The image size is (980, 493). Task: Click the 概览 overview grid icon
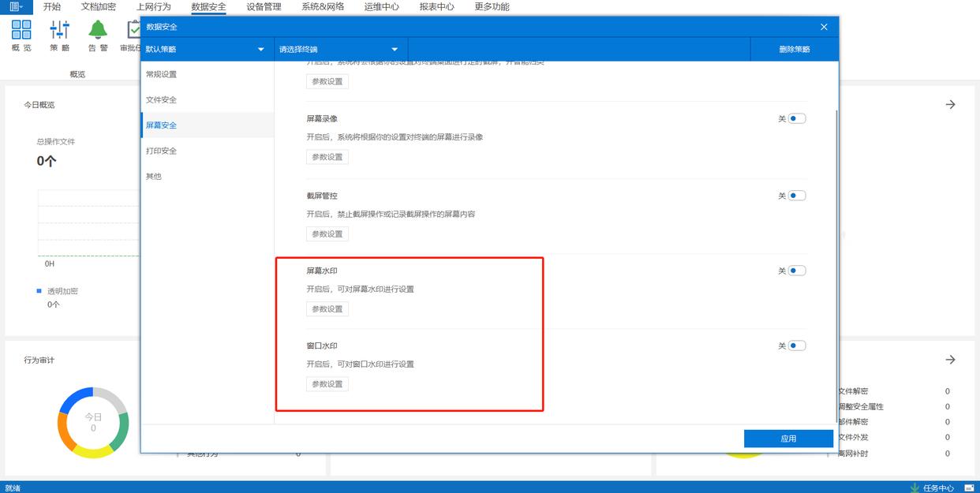click(21, 30)
